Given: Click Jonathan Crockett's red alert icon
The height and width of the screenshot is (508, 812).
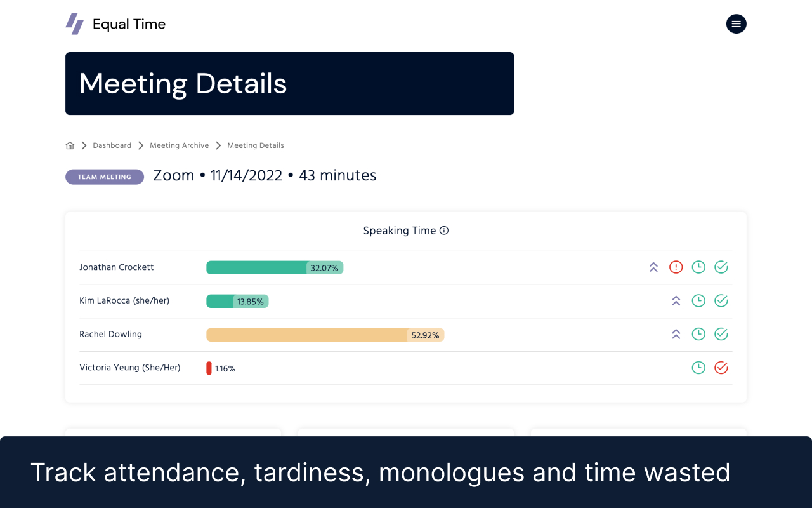Looking at the screenshot, I should point(676,267).
